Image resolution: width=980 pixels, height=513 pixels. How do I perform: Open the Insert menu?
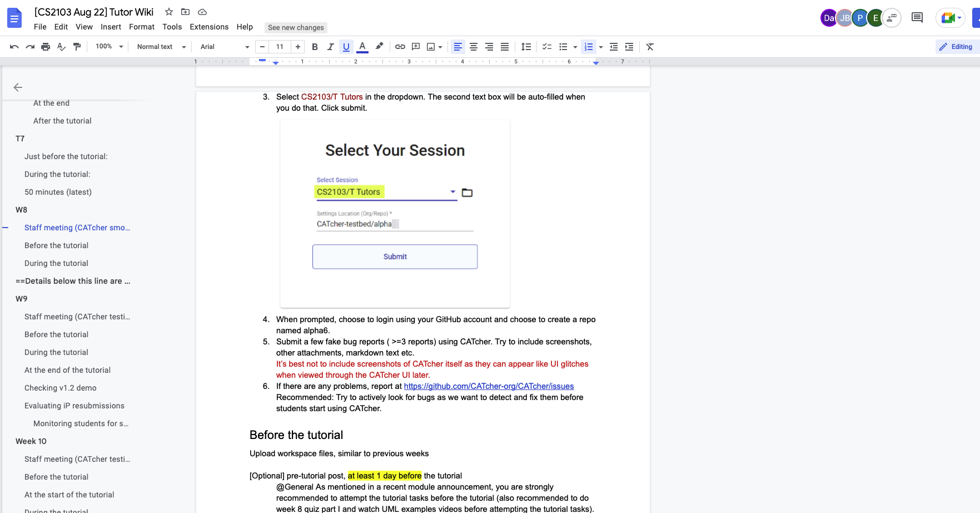pyautogui.click(x=111, y=27)
